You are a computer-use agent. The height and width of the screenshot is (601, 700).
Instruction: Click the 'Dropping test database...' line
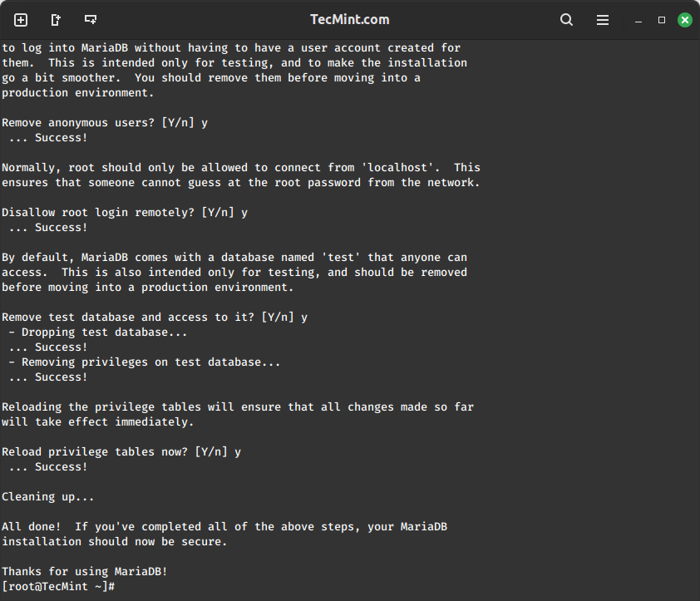click(x=98, y=332)
